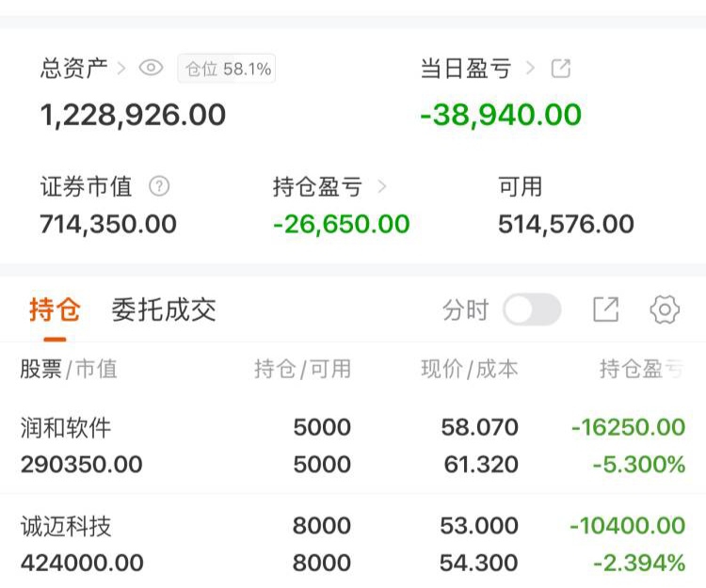The width and height of the screenshot is (706, 588).
Task: Sort by the 持仓/可用 column header
Action: (x=302, y=369)
